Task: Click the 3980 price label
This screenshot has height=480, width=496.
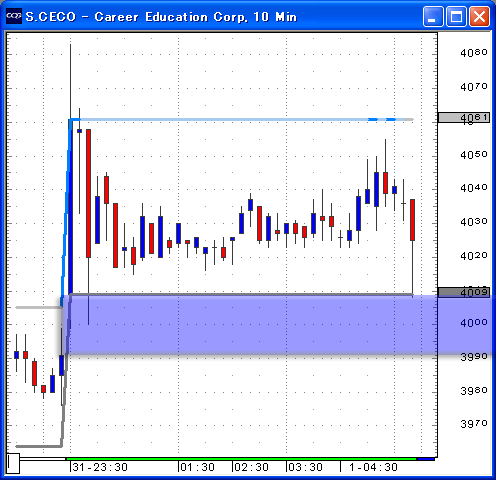Action: pyautogui.click(x=473, y=390)
